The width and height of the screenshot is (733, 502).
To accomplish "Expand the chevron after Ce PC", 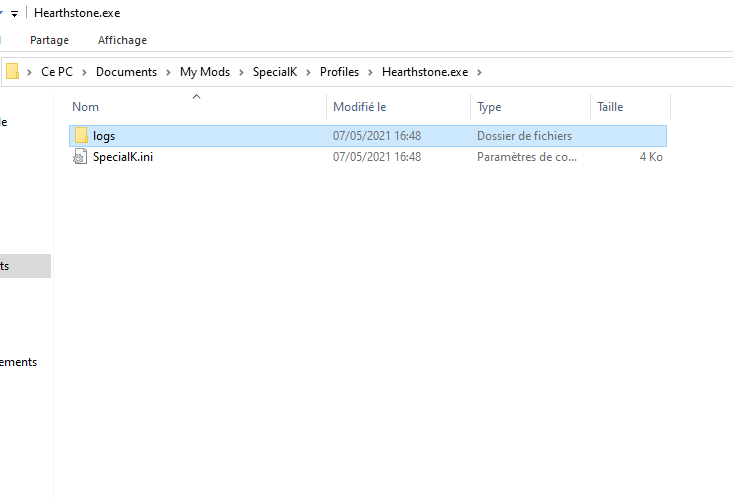I will coord(87,72).
